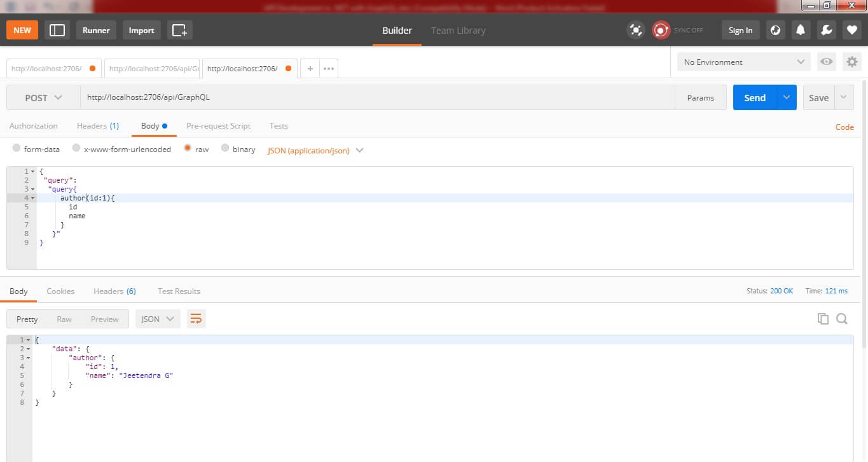Viewport: 868px width, 462px height.
Task: Open the response Cookies tab
Action: 60,291
